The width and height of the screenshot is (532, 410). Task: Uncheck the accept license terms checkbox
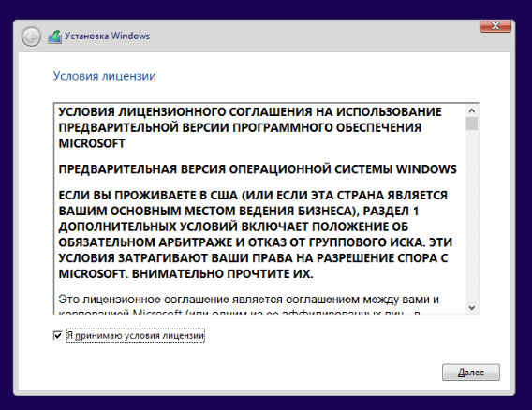click(58, 335)
